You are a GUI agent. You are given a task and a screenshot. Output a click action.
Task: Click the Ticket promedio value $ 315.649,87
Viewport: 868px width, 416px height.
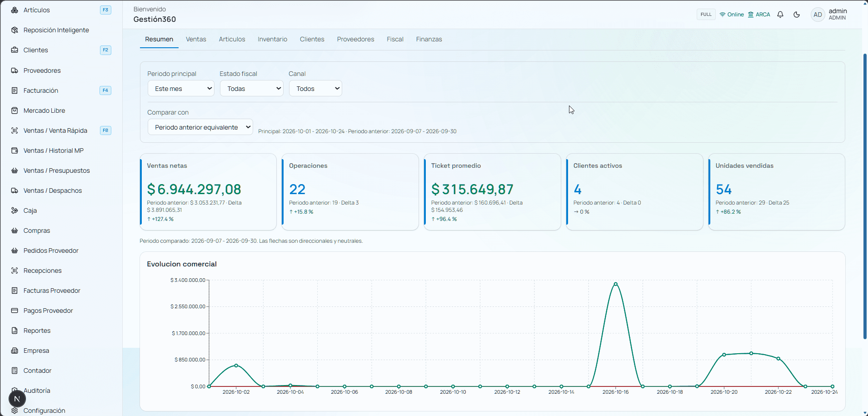[472, 189]
